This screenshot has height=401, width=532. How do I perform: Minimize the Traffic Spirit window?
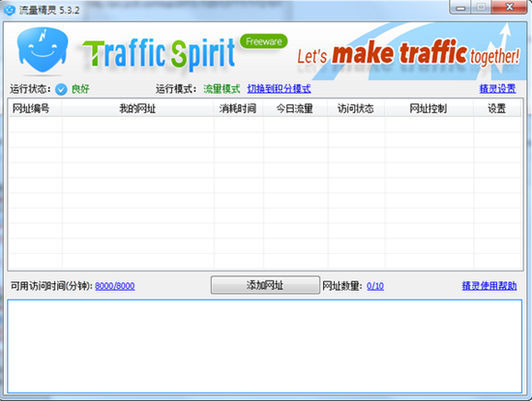click(460, 7)
